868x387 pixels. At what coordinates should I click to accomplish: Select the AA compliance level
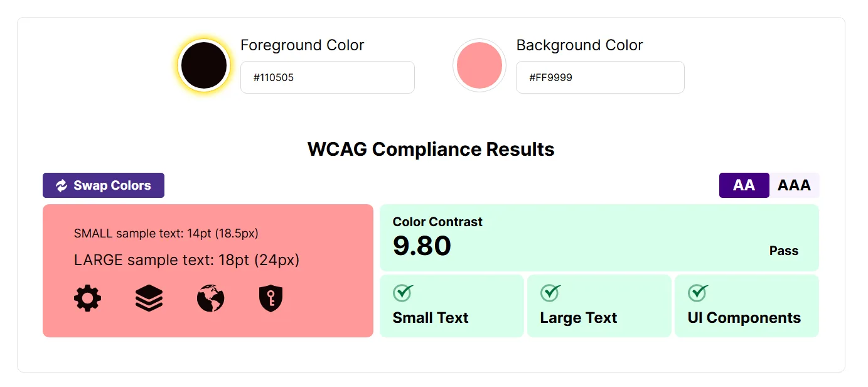744,185
